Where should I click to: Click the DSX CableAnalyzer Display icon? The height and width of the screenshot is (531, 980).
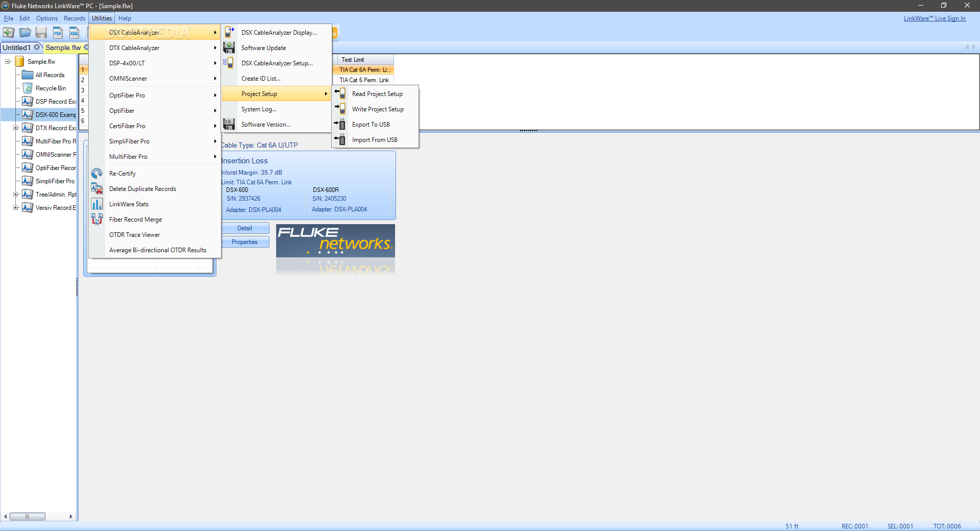(x=229, y=32)
